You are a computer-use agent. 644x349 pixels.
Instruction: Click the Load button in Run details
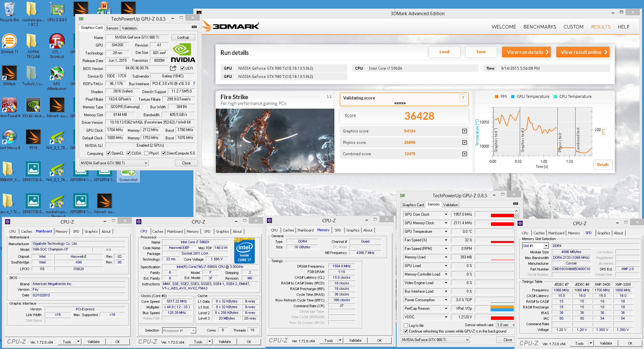[x=444, y=52]
